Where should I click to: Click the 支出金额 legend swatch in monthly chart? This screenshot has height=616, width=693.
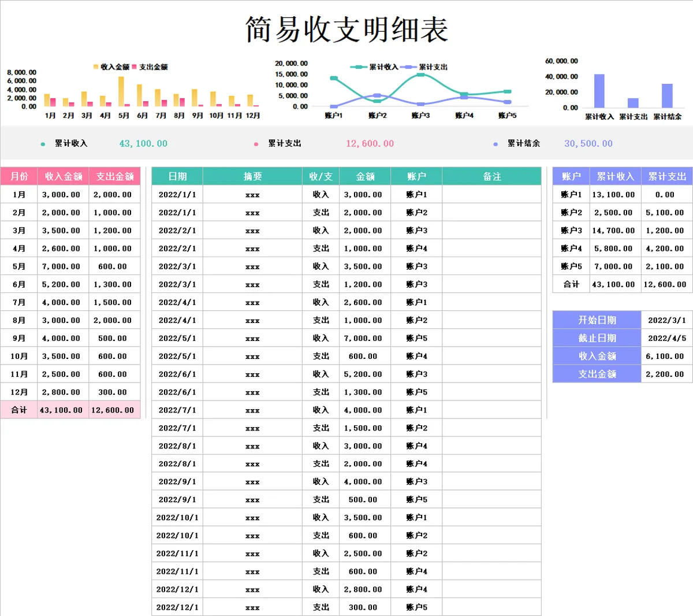click(x=135, y=67)
